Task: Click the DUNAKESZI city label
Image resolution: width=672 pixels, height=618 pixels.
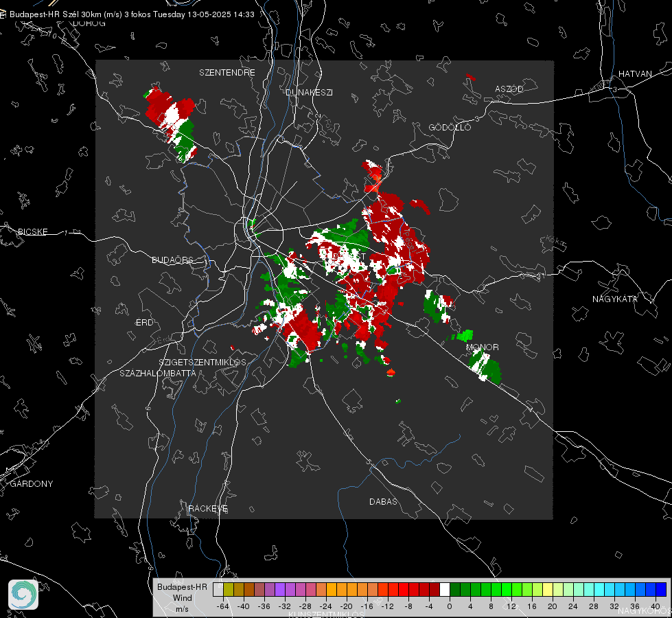Action: point(309,92)
